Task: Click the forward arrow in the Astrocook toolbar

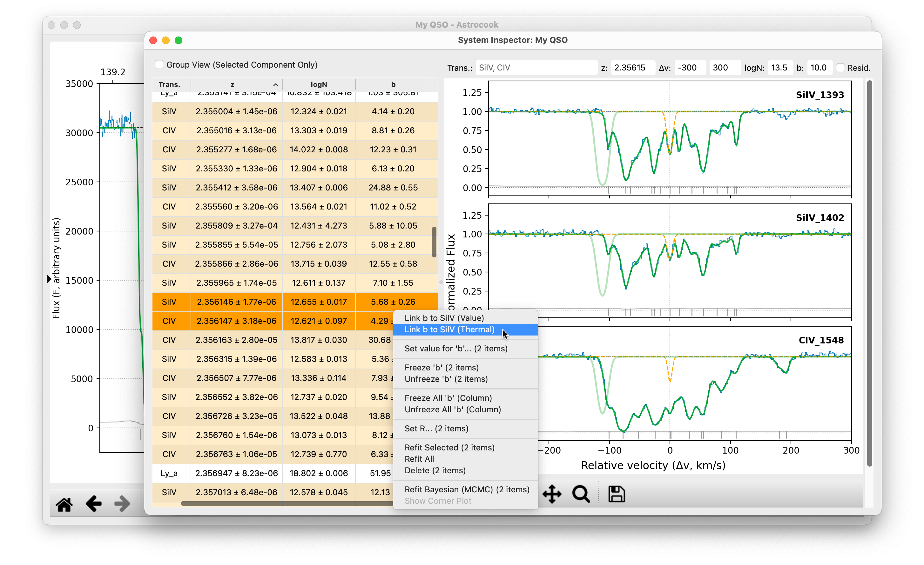Action: (122, 504)
